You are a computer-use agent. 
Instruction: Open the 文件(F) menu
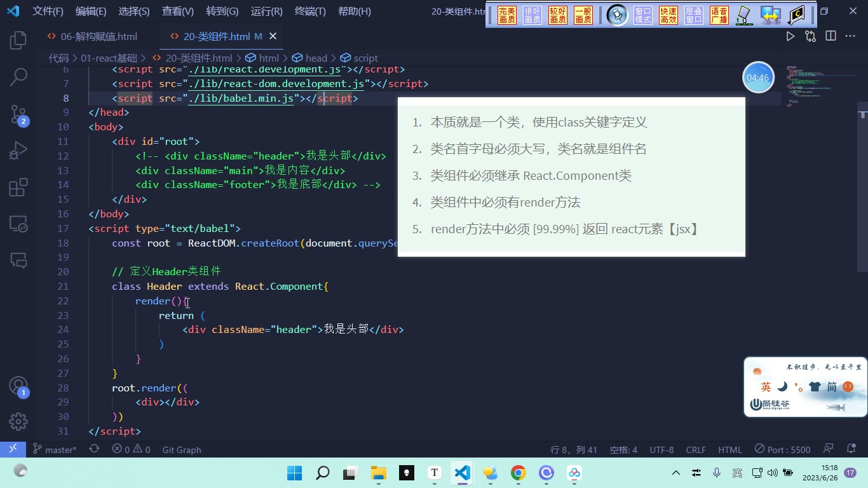pos(48,11)
